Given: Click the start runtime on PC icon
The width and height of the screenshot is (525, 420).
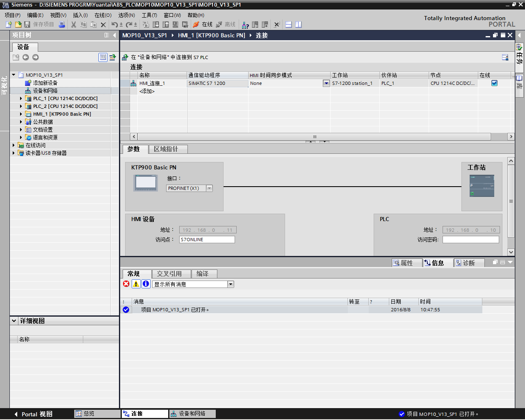Looking at the screenshot, I should 185,25.
